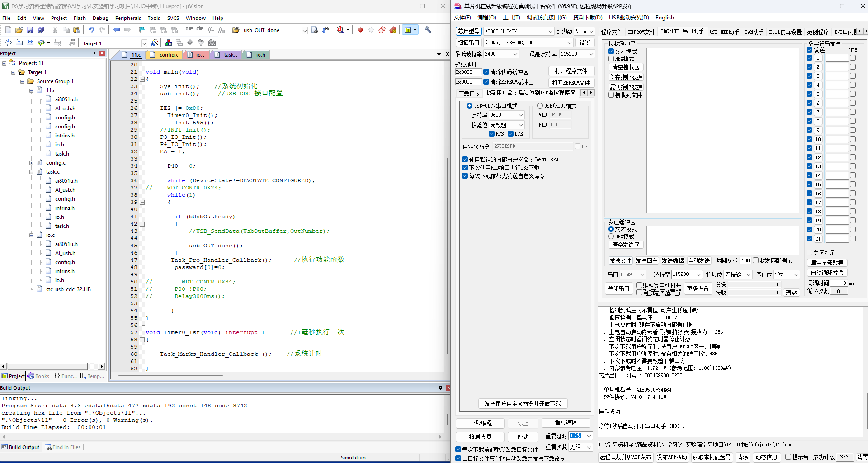Viewport: 868px width, 463px height.
Task: Click the Build Output horizontal scrollbar
Action: 222,437
